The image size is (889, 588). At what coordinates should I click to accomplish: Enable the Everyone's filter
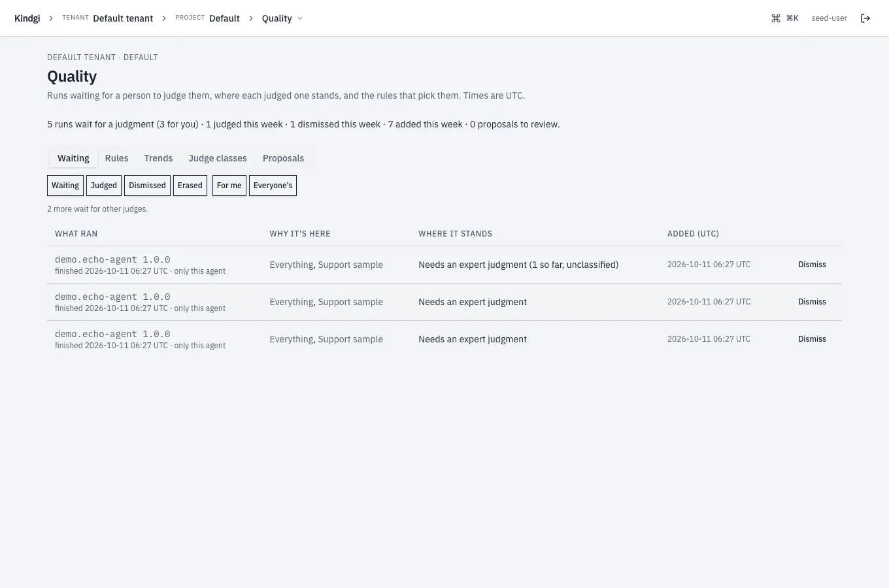pos(273,186)
